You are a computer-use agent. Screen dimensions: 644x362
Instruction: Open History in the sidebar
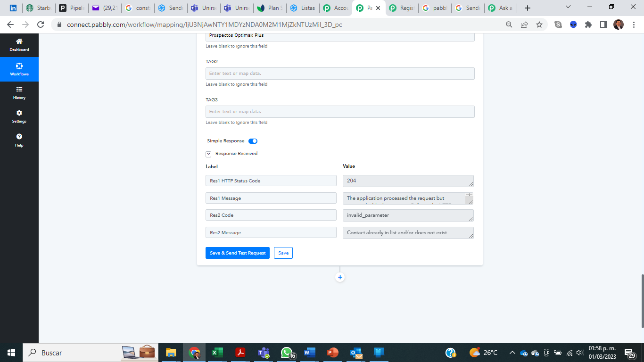point(19,92)
